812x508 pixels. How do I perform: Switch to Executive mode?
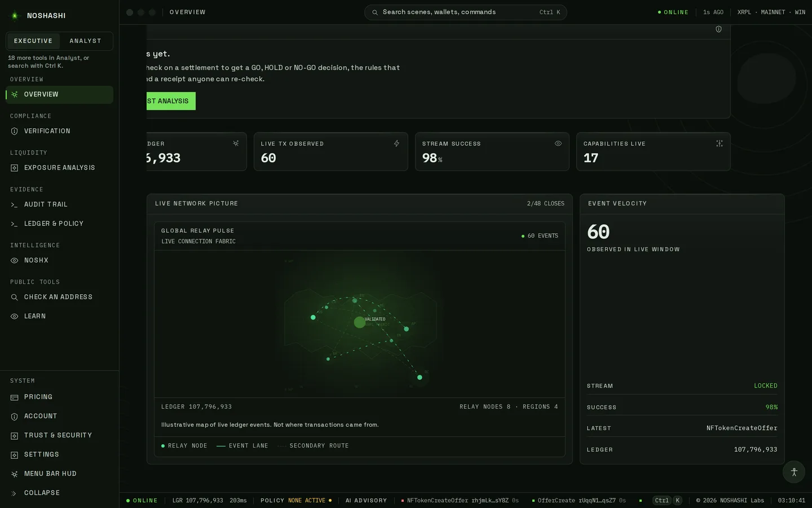coord(33,41)
